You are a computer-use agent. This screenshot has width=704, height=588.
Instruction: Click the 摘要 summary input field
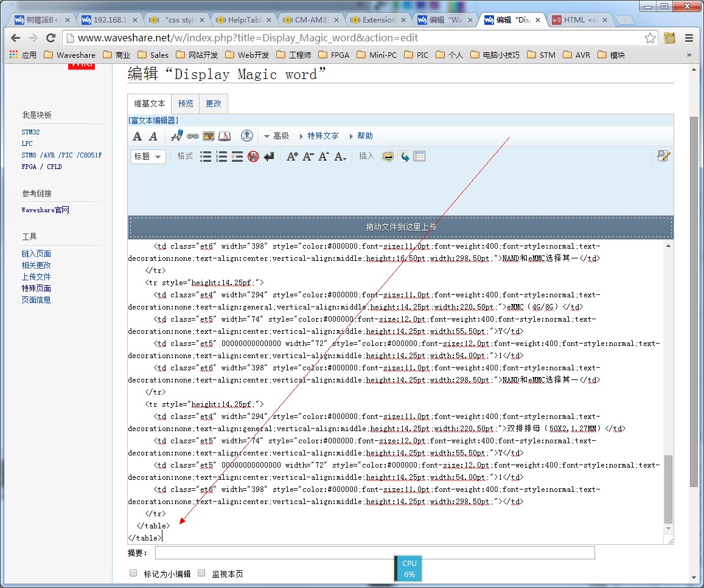click(375, 553)
